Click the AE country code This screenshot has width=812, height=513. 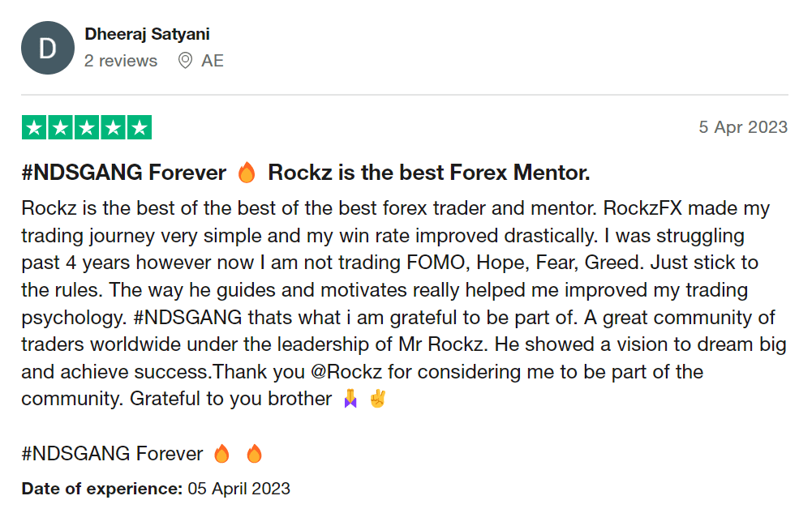click(213, 61)
